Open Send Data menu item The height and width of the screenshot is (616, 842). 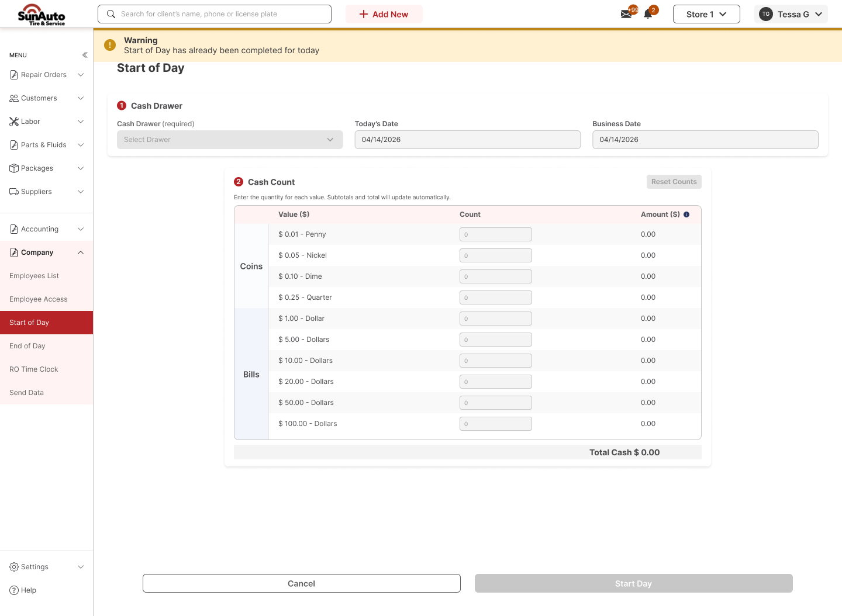[x=47, y=393]
